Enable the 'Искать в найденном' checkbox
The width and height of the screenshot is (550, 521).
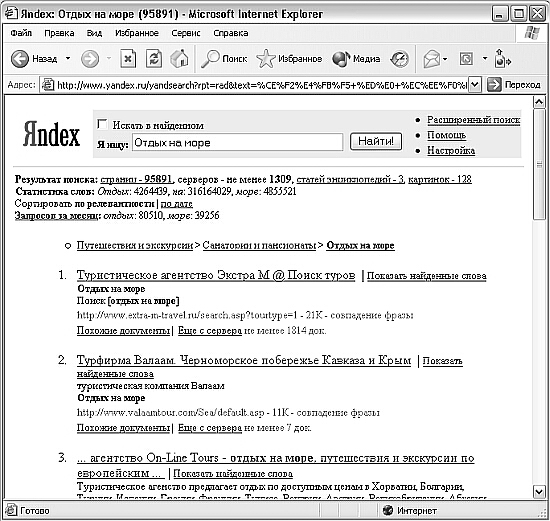coord(102,124)
